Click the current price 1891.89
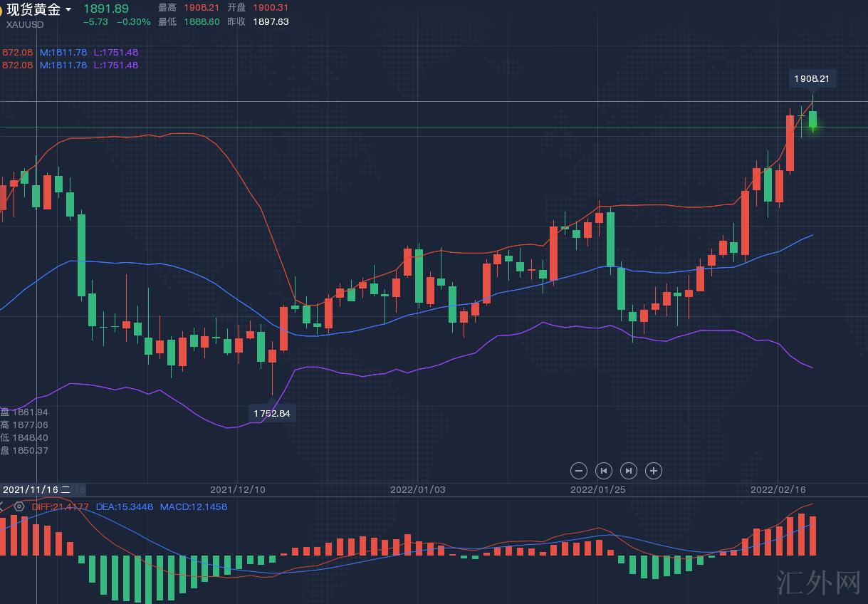The image size is (868, 604). 106,9
